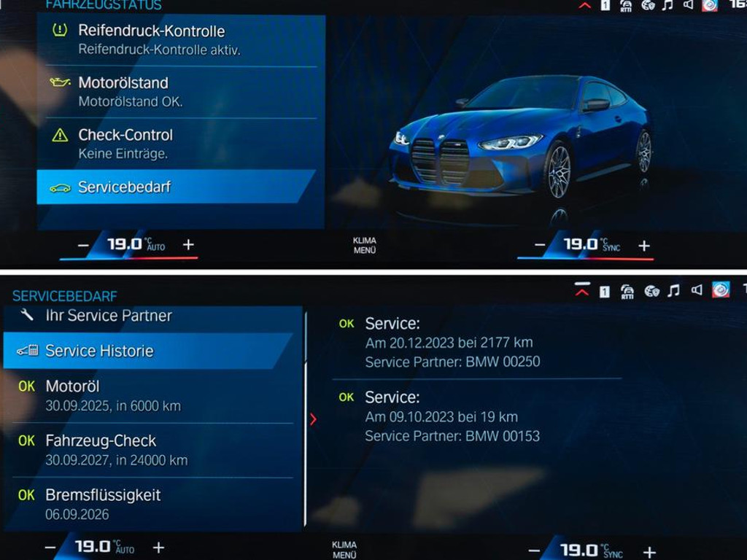The height and width of the screenshot is (560, 747).
Task: Open KLIMA MENÜ on the Fahrzeugstatus screen
Action: coord(365,245)
